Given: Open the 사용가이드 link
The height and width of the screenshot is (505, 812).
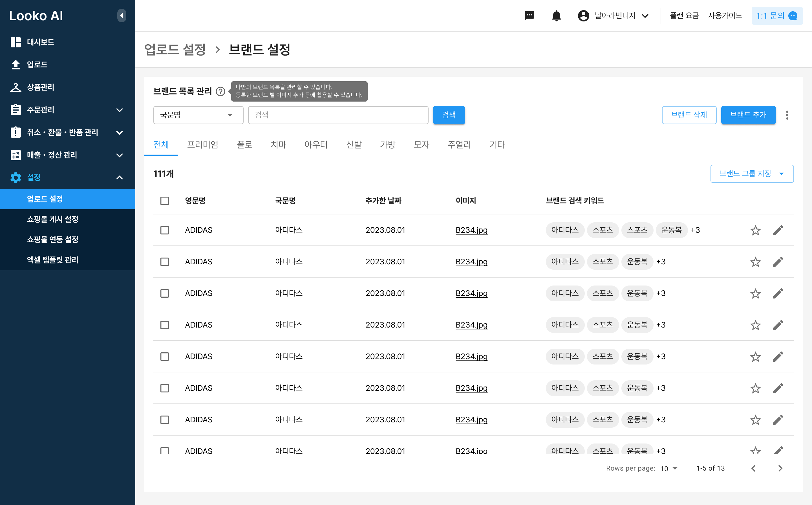Looking at the screenshot, I should pyautogui.click(x=725, y=16).
